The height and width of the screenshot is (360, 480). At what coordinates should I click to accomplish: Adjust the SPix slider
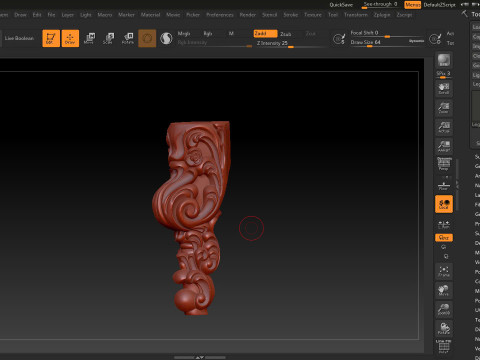pyautogui.click(x=444, y=74)
